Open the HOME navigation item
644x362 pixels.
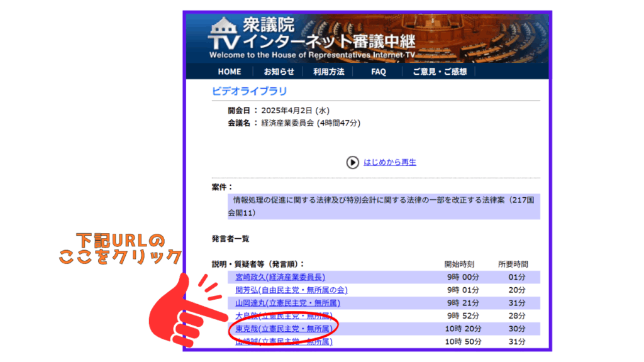[x=229, y=72]
